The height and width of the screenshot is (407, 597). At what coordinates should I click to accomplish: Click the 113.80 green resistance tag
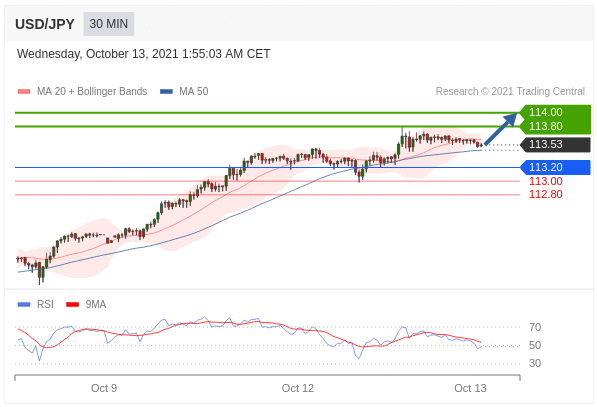(554, 126)
